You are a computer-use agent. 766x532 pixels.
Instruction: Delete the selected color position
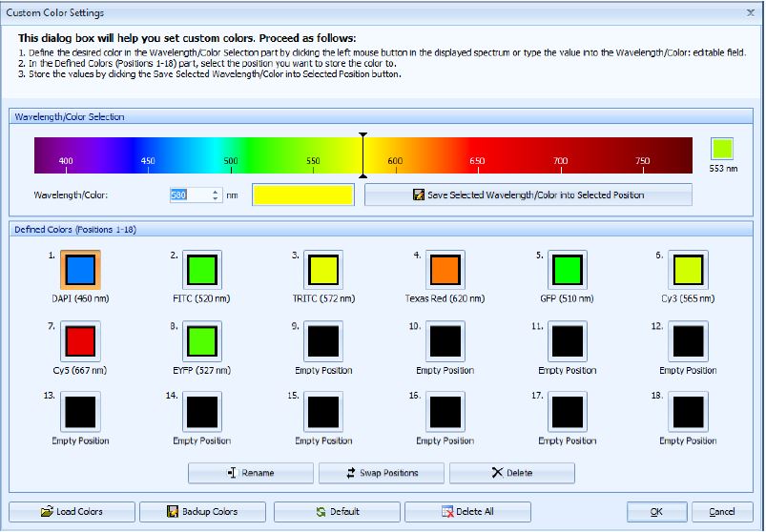click(512, 473)
